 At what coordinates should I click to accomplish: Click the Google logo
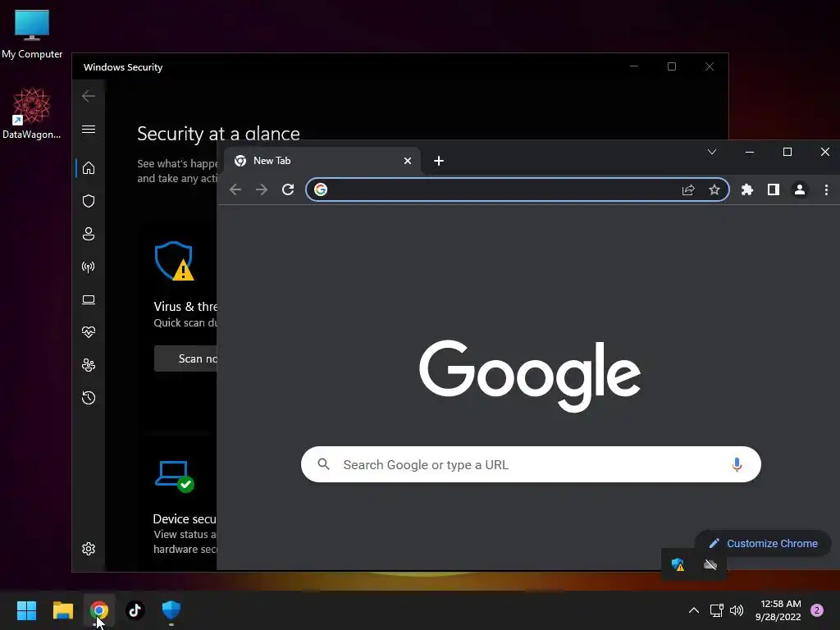(530, 376)
